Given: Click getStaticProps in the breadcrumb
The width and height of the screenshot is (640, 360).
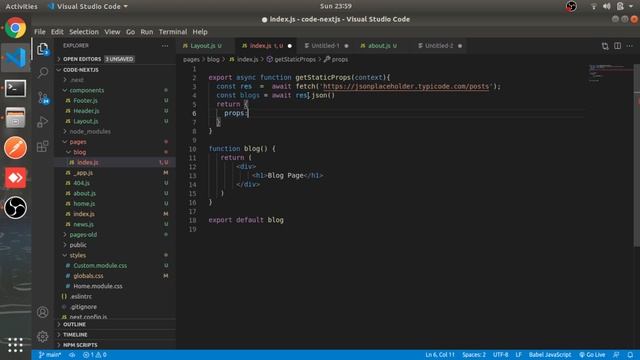Looking at the screenshot, I should click(291, 60).
